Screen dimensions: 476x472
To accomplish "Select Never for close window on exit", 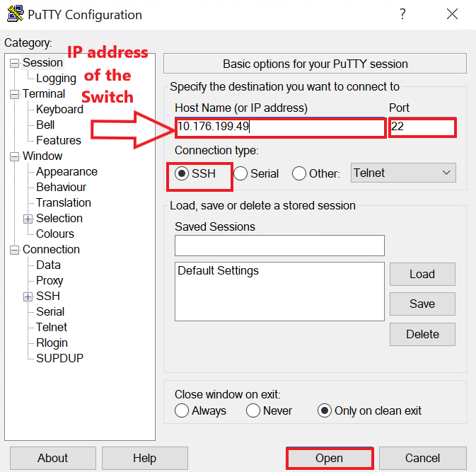I will click(253, 410).
